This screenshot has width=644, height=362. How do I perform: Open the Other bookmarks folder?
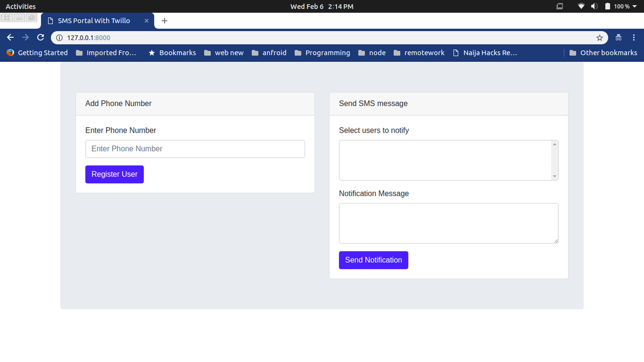603,53
